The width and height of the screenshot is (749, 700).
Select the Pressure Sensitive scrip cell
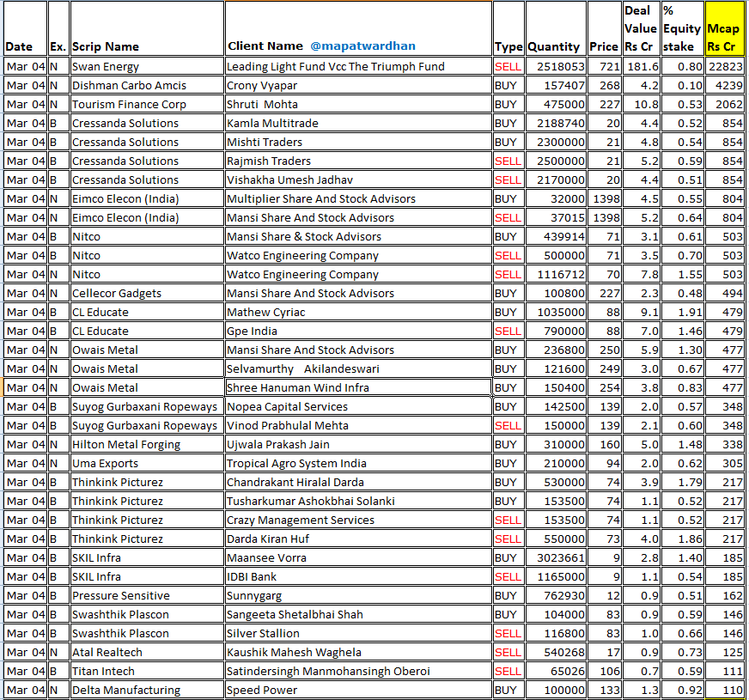(x=147, y=596)
